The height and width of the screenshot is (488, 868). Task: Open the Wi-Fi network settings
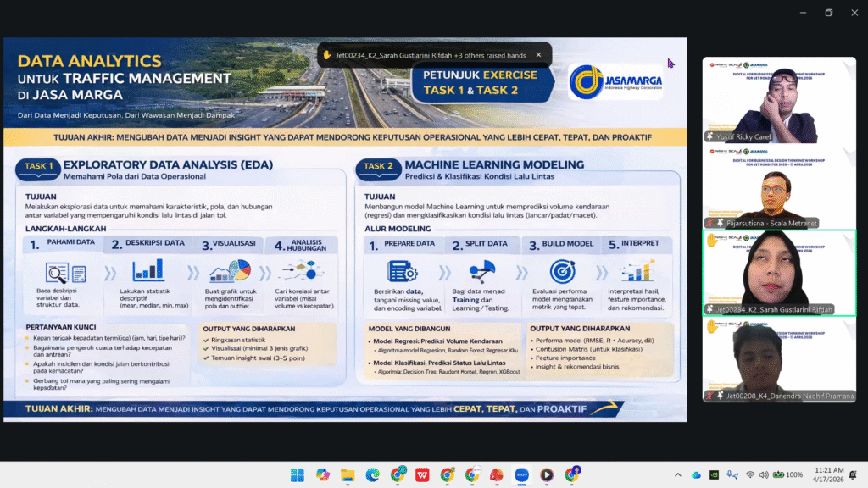(x=750, y=474)
